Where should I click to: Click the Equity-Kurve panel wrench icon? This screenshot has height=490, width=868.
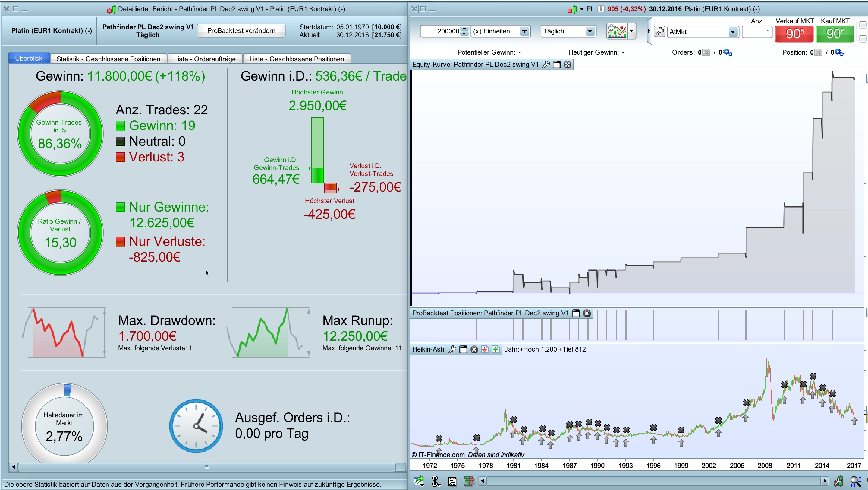pos(546,65)
